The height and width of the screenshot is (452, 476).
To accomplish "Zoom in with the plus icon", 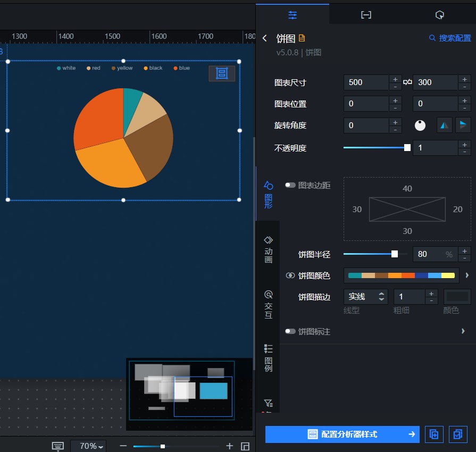I will (230, 446).
